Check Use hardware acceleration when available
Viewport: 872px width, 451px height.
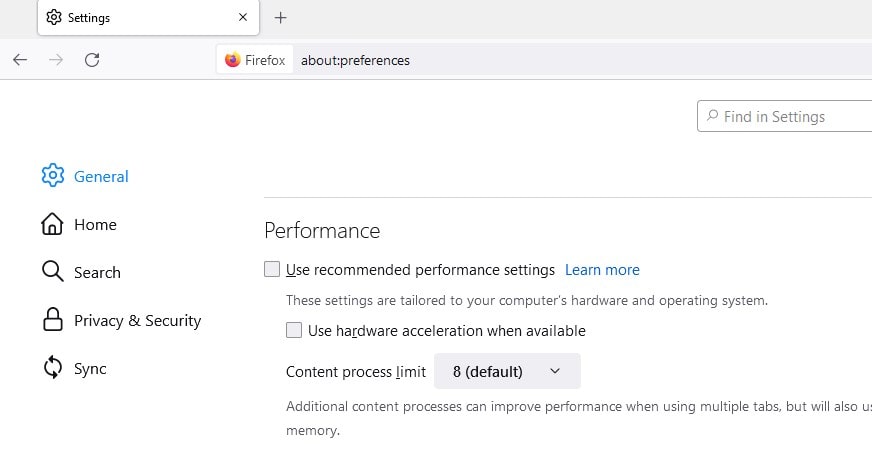pyautogui.click(x=294, y=330)
